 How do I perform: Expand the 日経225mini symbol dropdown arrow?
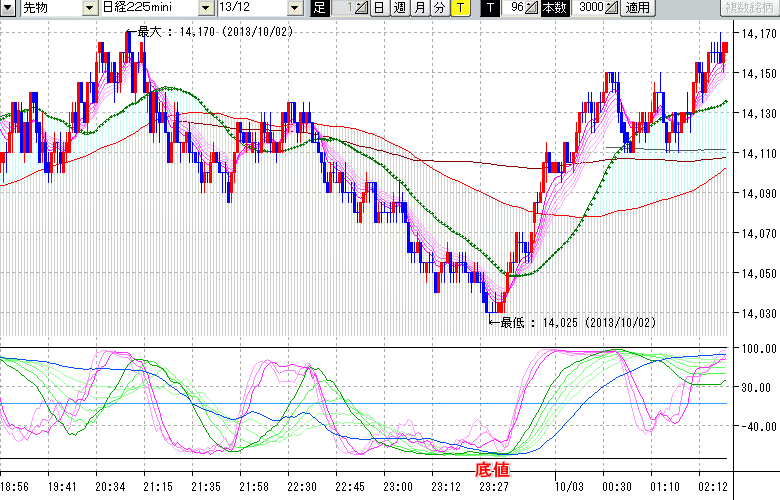tap(206, 8)
